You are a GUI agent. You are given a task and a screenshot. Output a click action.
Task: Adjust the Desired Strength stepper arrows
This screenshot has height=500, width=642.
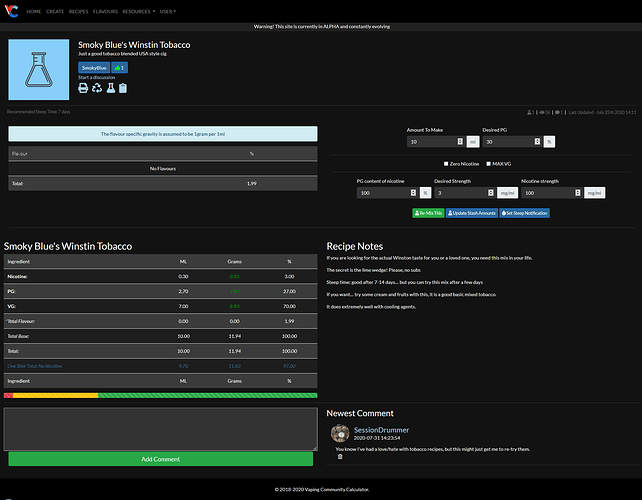[491, 192]
